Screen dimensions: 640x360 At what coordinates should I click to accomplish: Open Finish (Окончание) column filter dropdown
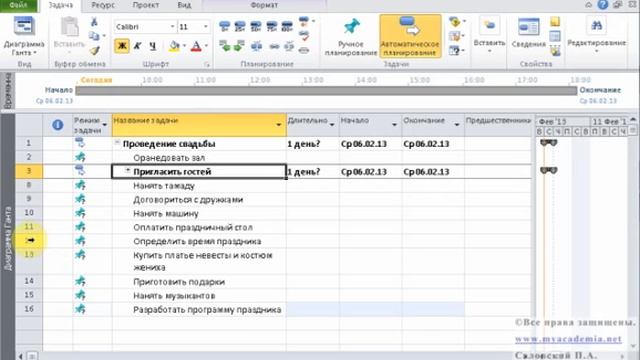(x=457, y=124)
